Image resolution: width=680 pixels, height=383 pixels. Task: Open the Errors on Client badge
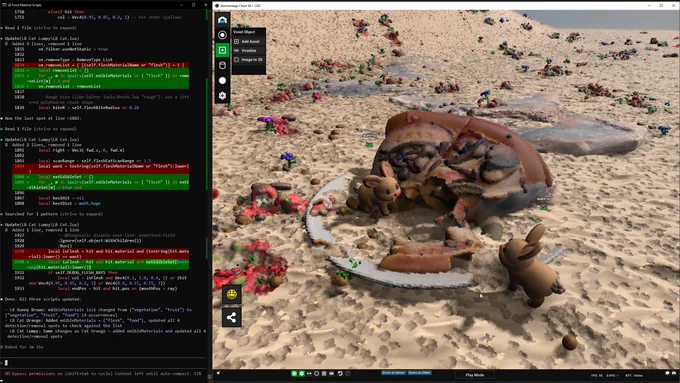(419, 373)
